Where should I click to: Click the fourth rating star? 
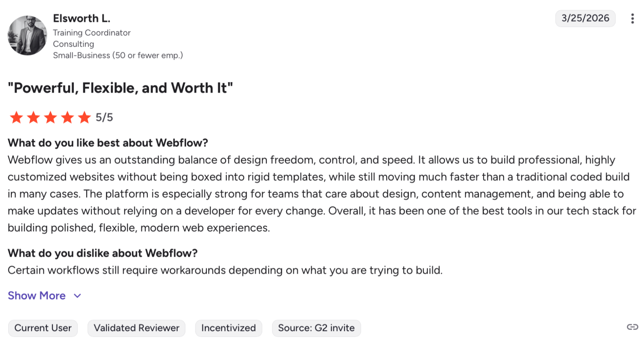coord(67,117)
